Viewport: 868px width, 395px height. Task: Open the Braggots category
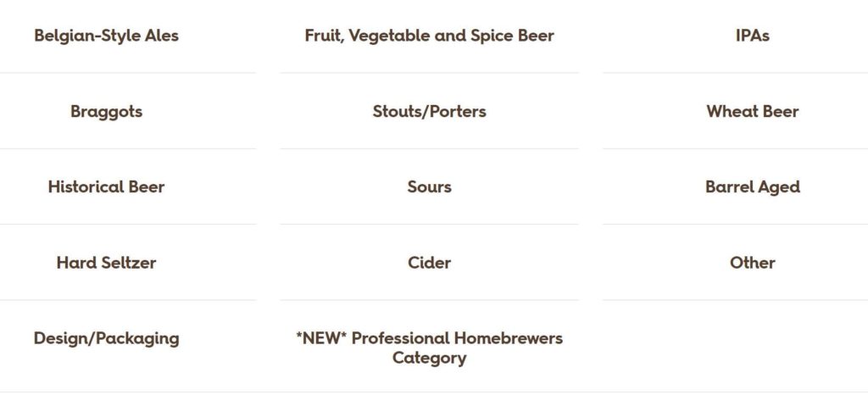[x=106, y=111]
